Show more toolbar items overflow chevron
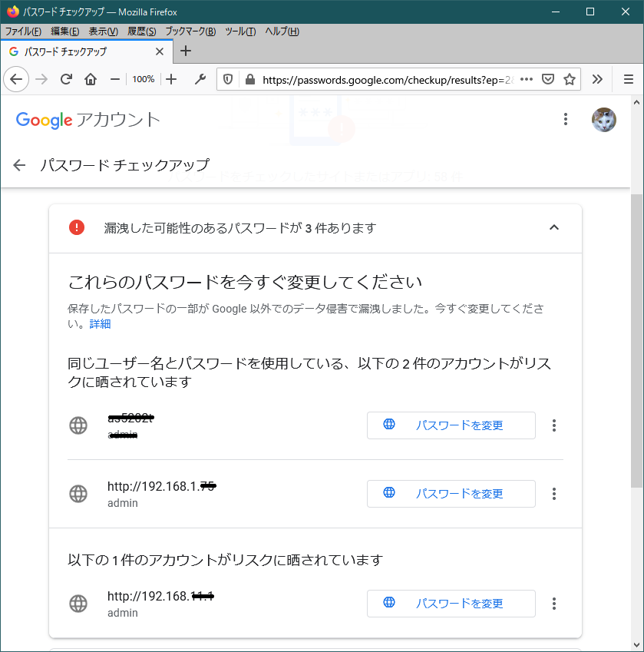This screenshot has width=644, height=652. tap(597, 79)
